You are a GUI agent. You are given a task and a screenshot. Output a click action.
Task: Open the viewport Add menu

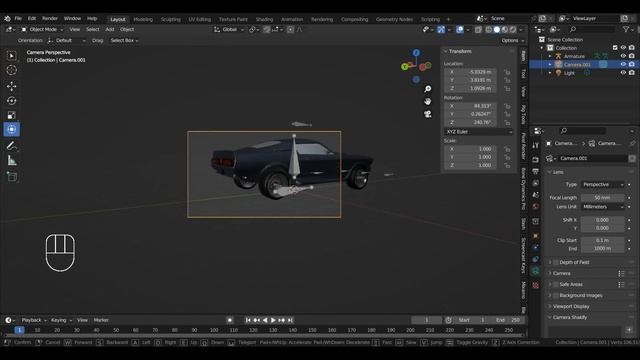(x=109, y=29)
